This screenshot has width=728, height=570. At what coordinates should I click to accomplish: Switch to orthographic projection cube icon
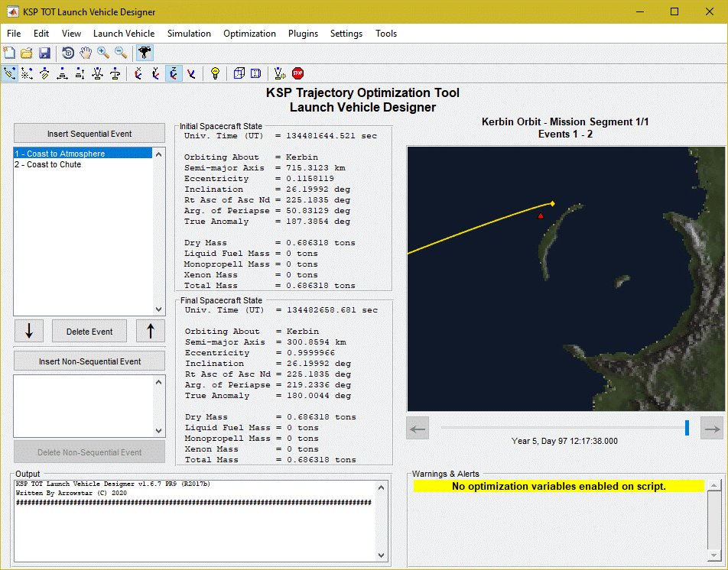[x=239, y=73]
